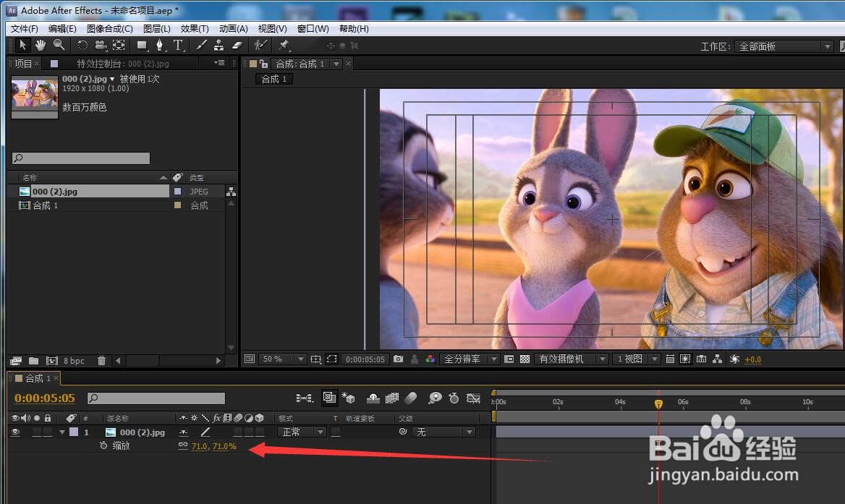Screen dimensions: 845x504
Task: Select the Unified Camera tool
Action: click(101, 46)
